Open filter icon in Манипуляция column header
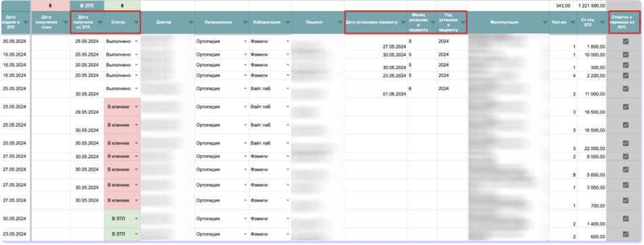 tap(546, 22)
